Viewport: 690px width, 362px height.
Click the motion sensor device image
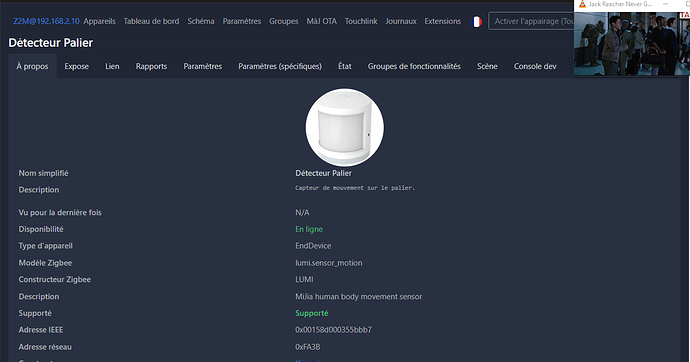click(x=345, y=128)
